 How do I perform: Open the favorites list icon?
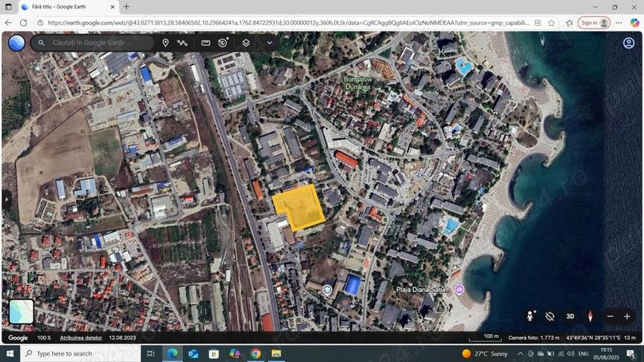click(570, 23)
